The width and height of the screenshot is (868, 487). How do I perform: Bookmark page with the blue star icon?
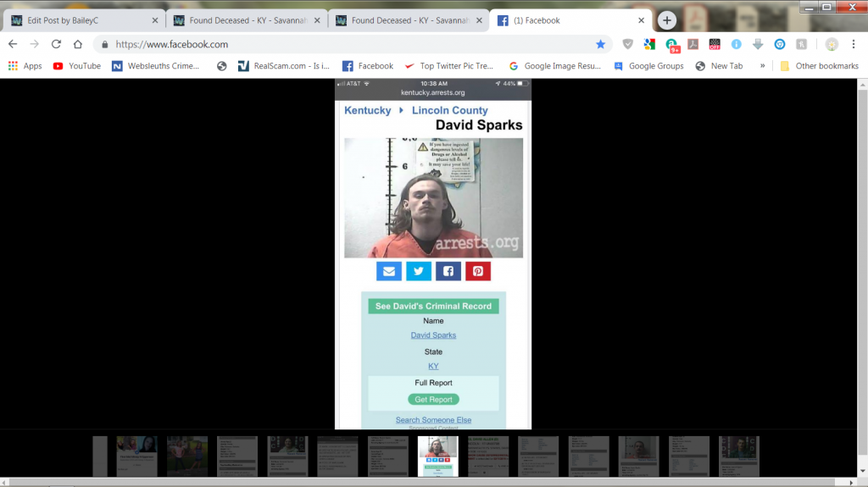tap(600, 44)
